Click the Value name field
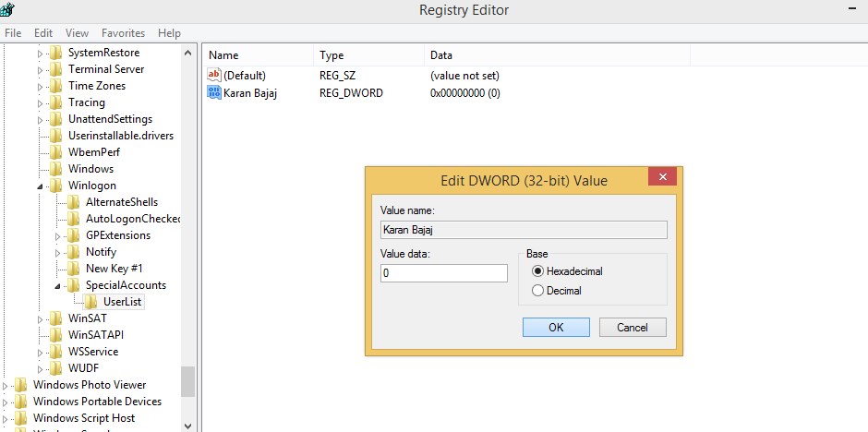The height and width of the screenshot is (432, 868). pyautogui.click(x=524, y=230)
